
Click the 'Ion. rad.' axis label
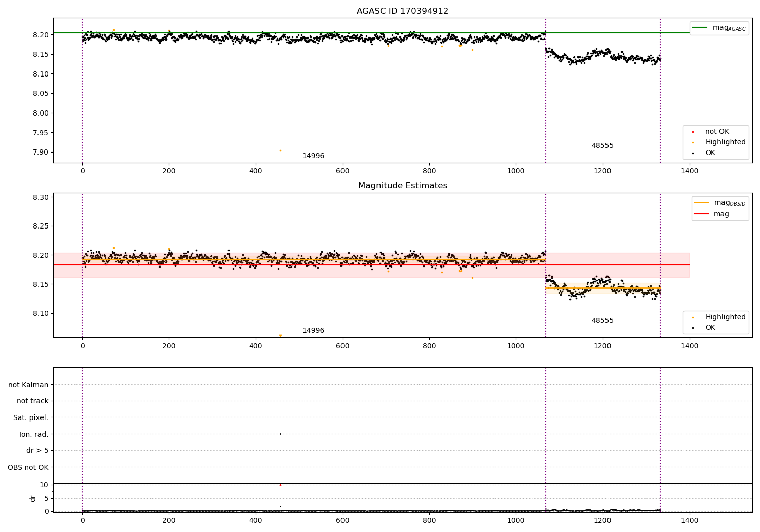point(34,435)
